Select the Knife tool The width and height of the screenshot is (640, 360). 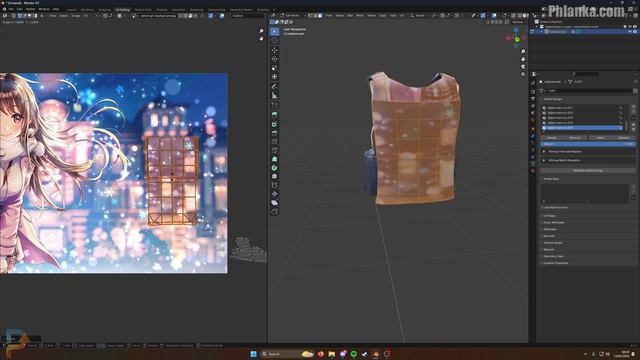[x=274, y=150]
